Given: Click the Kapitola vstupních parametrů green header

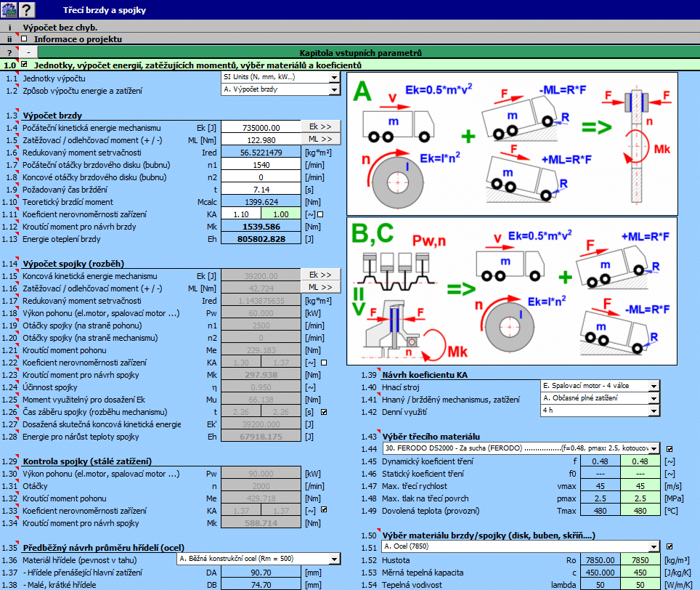Looking at the screenshot, I should (x=360, y=53).
